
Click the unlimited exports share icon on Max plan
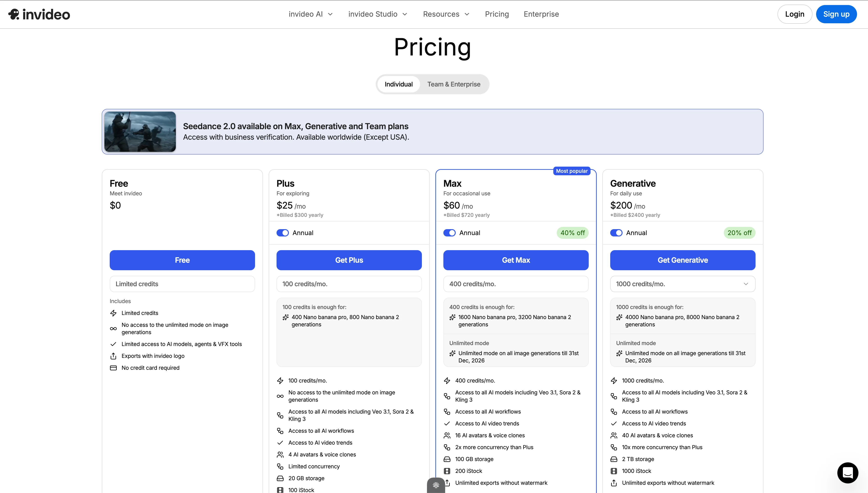coord(447,483)
